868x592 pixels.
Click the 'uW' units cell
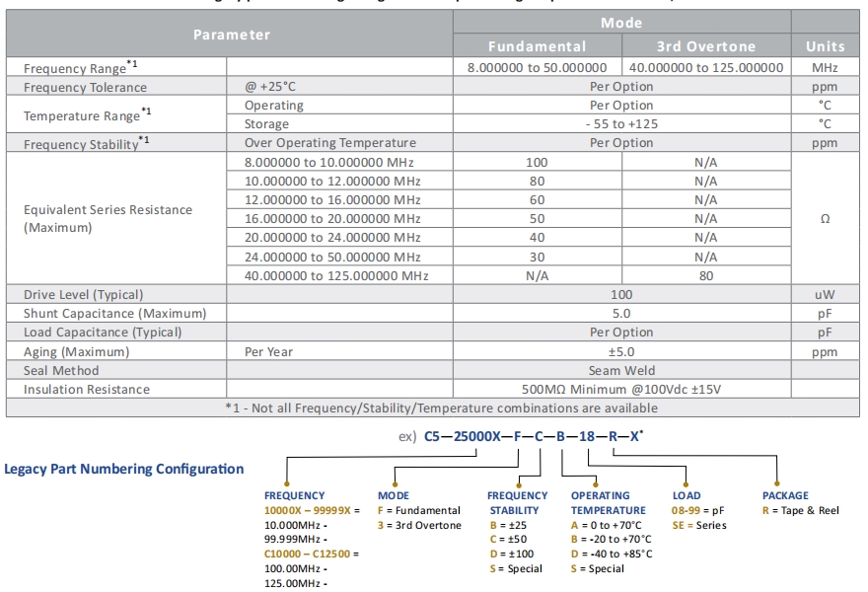pyautogui.click(x=825, y=295)
